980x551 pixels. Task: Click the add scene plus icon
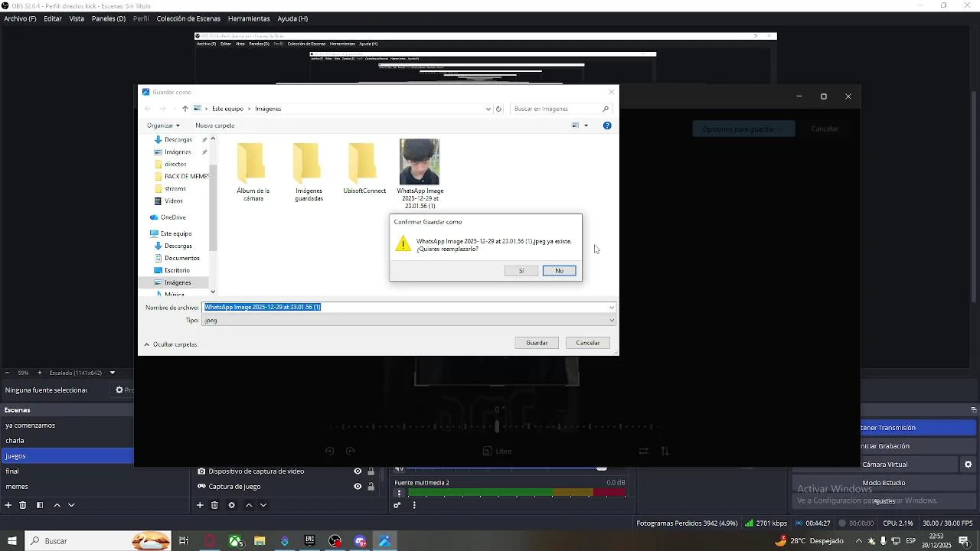click(8, 505)
